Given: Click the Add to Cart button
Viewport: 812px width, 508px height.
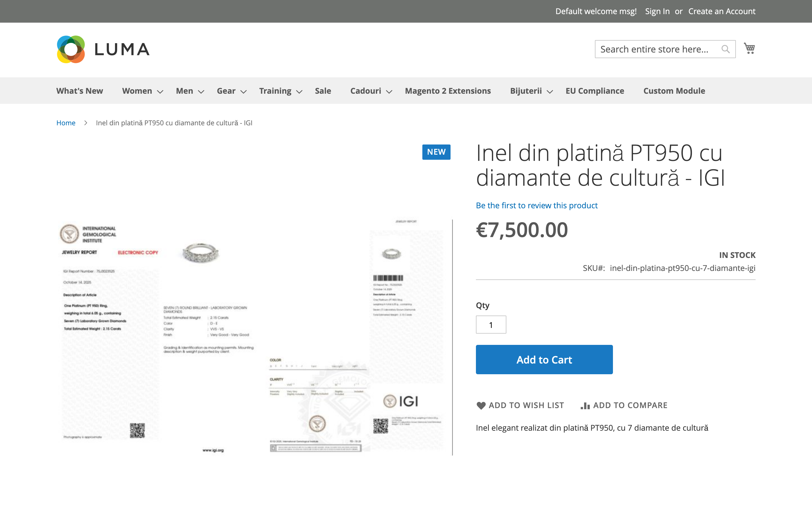Looking at the screenshot, I should click(x=544, y=360).
